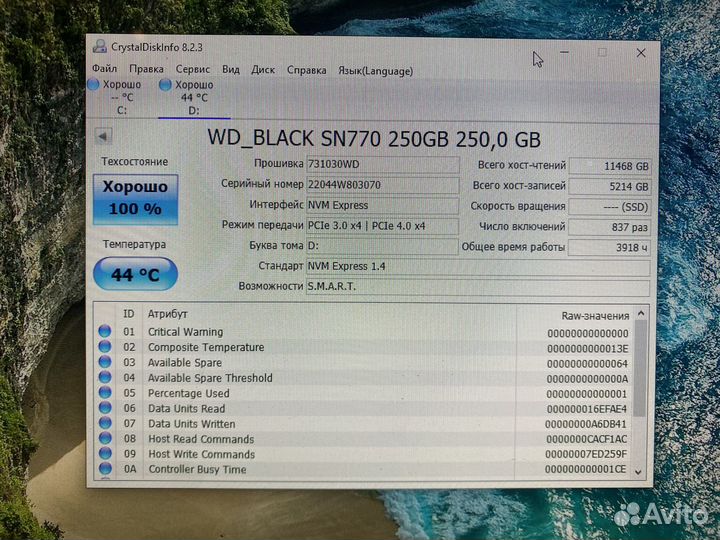Image resolution: width=720 pixels, height=540 pixels.
Task: Open the Справка menu
Action: (x=307, y=71)
